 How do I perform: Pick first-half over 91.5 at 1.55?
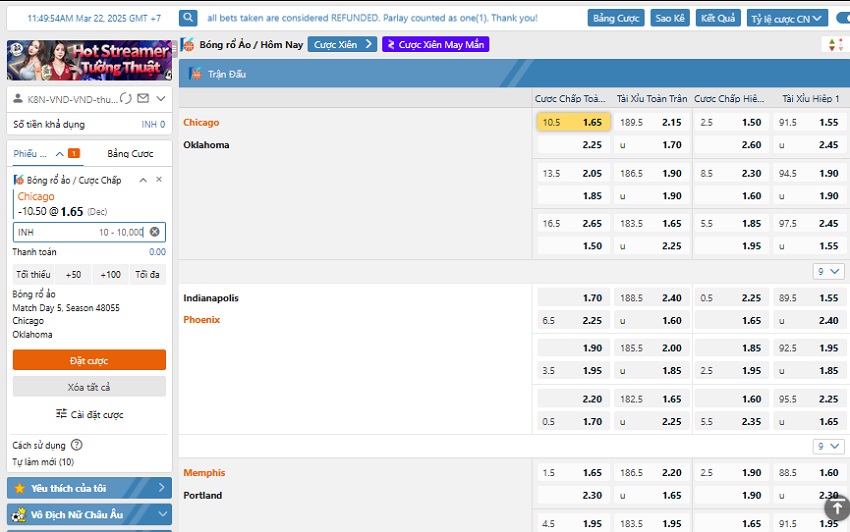coord(809,123)
